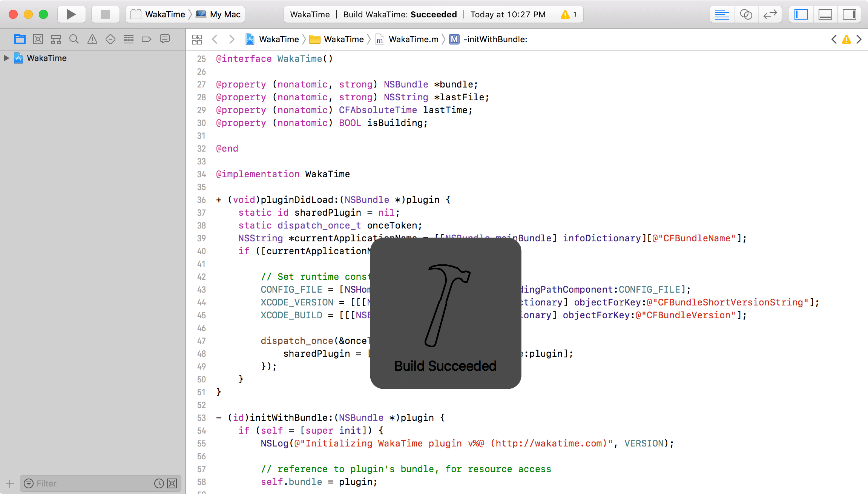Open the -initWithBundle: method jump bar
This screenshot has height=494, width=868.
point(495,39)
